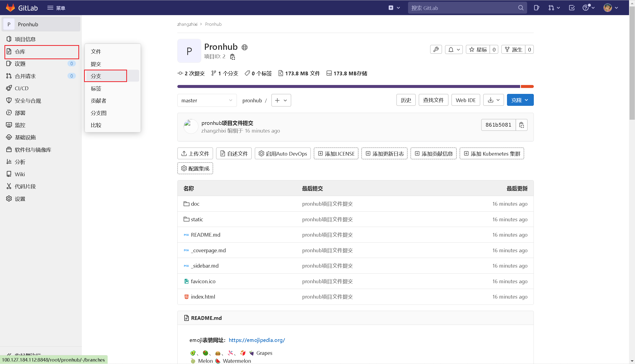Click the search magnifier icon

521,8
